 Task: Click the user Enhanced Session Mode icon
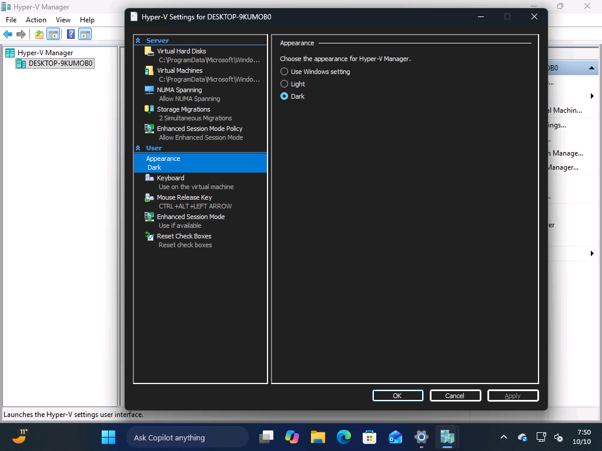tap(149, 216)
